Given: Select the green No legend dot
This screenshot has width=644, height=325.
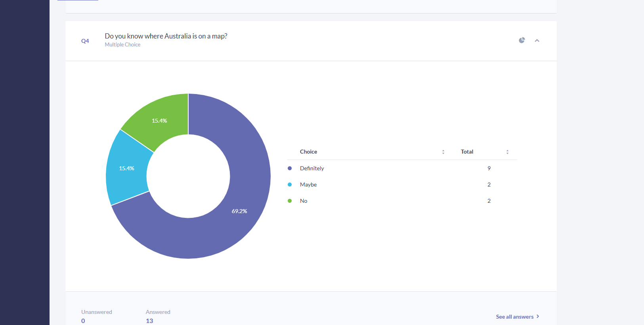Looking at the screenshot, I should (290, 201).
